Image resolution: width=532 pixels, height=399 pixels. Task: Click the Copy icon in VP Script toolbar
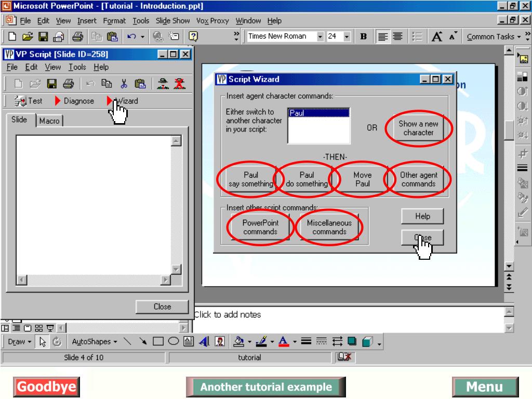point(107,84)
